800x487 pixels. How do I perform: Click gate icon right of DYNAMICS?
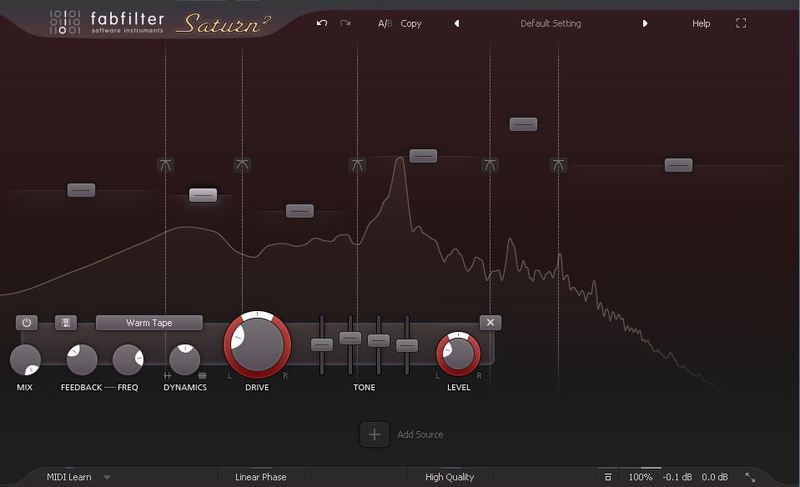202,375
